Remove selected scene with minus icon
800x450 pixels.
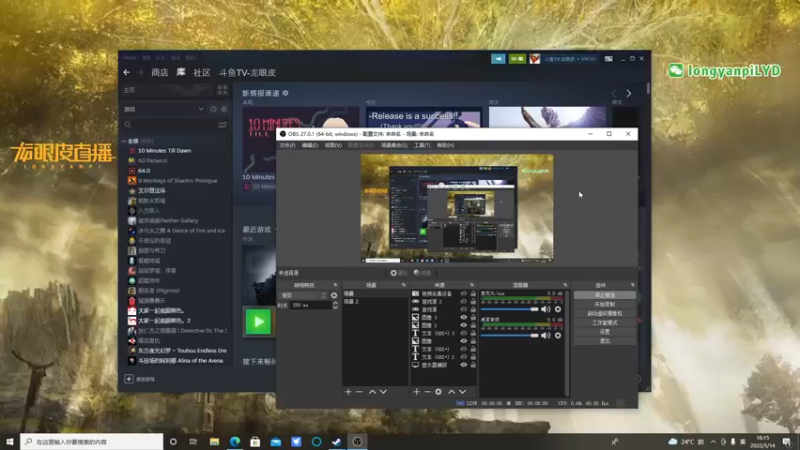pos(359,392)
